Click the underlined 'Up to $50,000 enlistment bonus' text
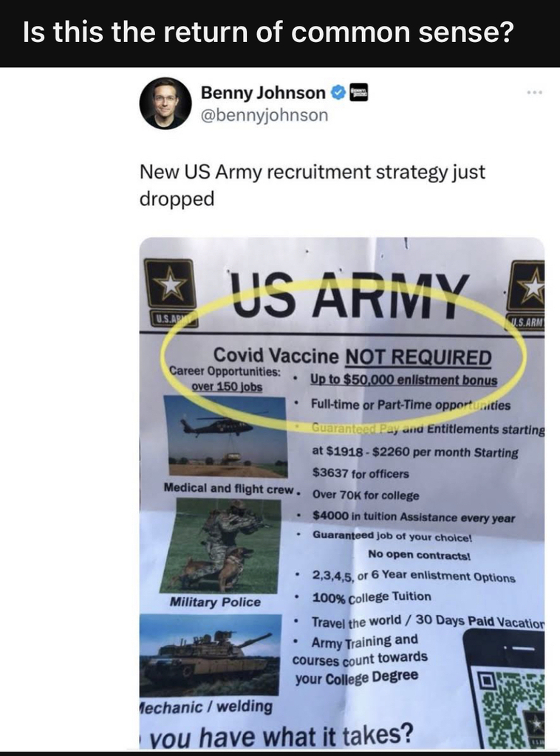 pos(403,380)
